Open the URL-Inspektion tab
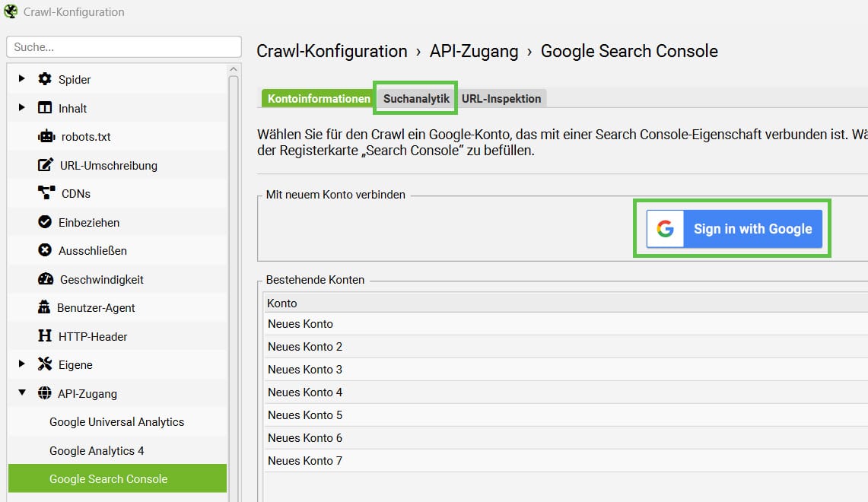 pos(501,99)
